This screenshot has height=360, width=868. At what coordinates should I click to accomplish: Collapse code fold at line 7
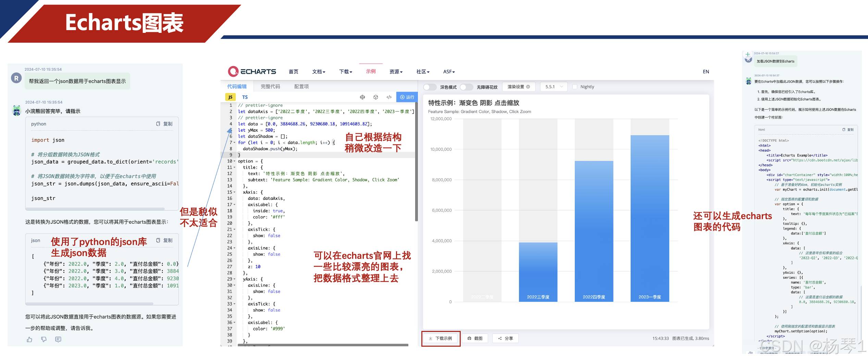[x=235, y=143]
